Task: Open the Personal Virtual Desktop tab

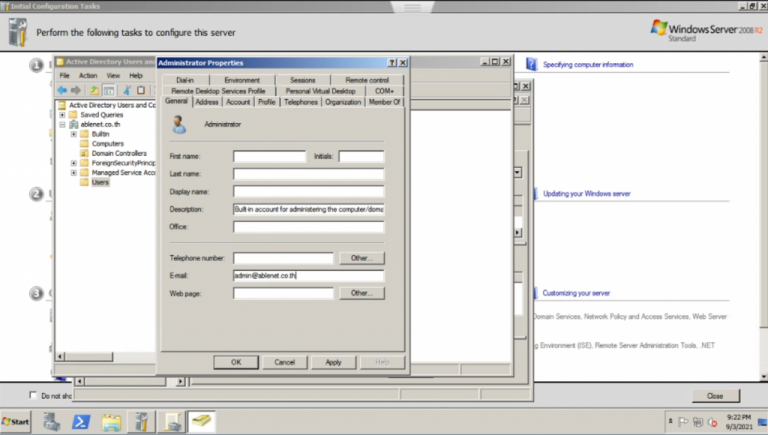Action: coord(321,91)
